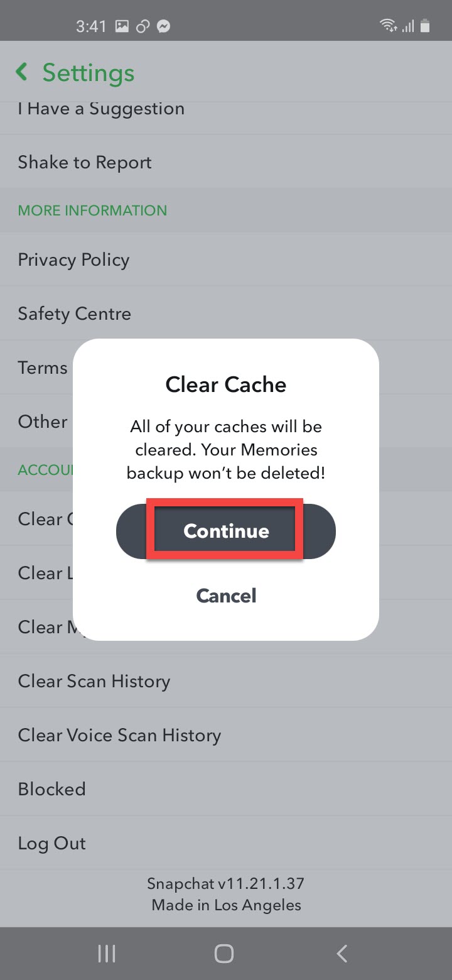Tap the Android recent apps icon
Image resolution: width=452 pixels, height=980 pixels.
[107, 954]
